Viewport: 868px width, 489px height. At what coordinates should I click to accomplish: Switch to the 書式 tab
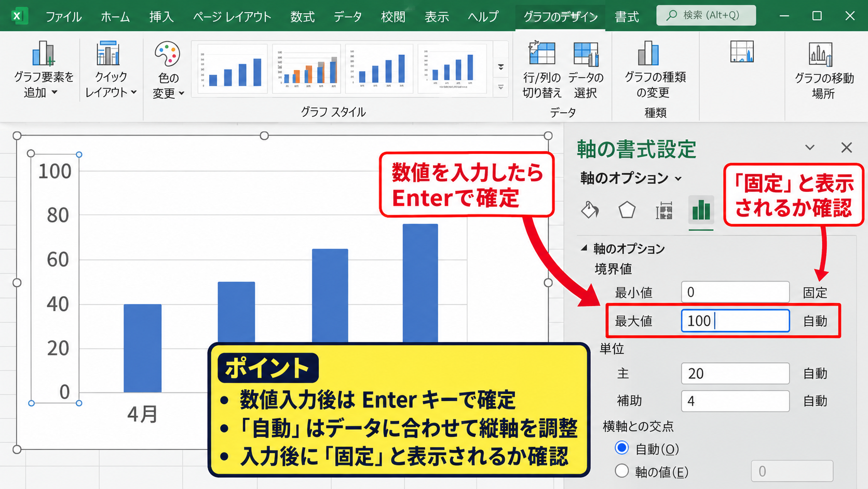[627, 17]
